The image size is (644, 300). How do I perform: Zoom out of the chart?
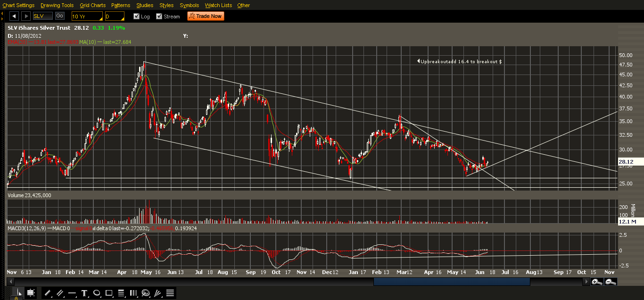[x=610, y=282]
